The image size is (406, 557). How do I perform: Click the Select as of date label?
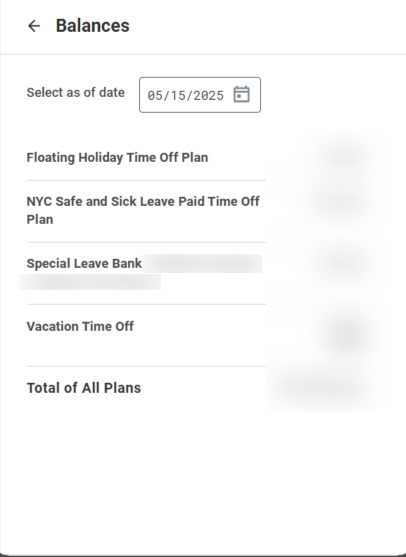(x=76, y=92)
